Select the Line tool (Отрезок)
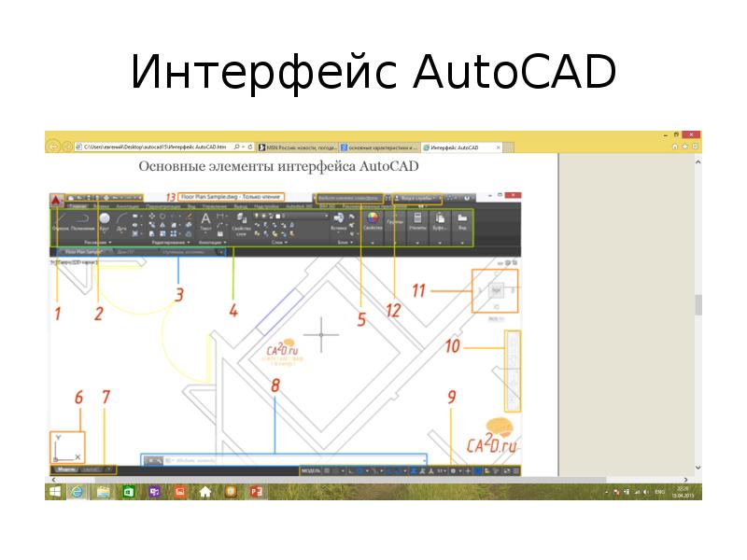The height and width of the screenshot is (560, 747). [60, 222]
